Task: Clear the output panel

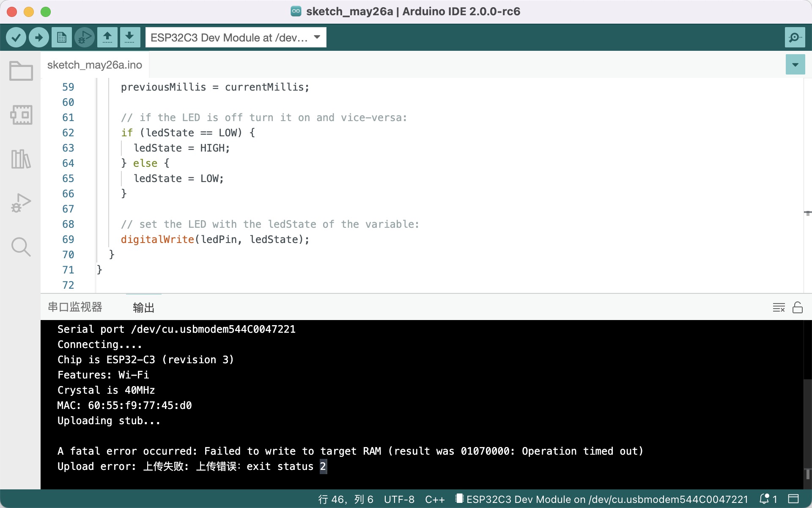Action: 779,307
